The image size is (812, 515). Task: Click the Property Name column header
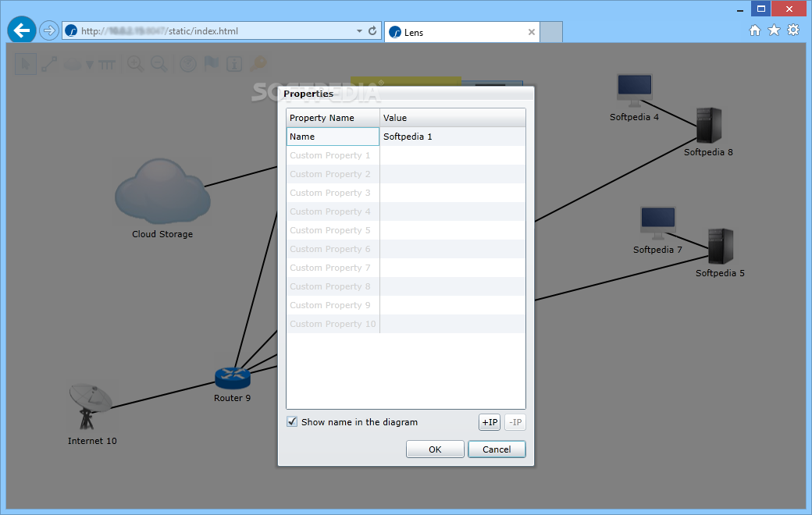click(x=333, y=118)
